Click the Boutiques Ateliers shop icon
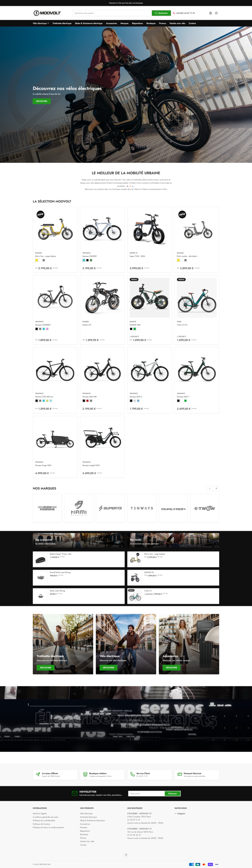 click(x=85, y=774)
